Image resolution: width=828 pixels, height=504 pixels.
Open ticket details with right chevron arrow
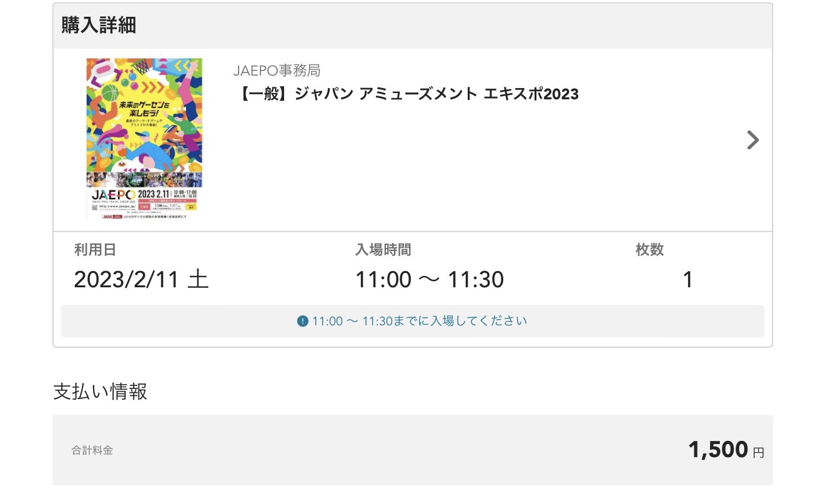(x=753, y=140)
